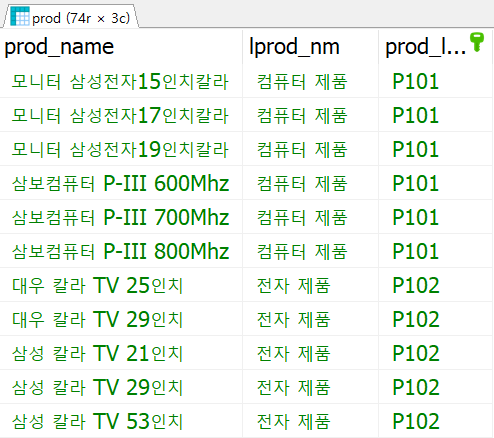Click P102 in 삼성 칼라 TV 29인치 row

point(416,387)
